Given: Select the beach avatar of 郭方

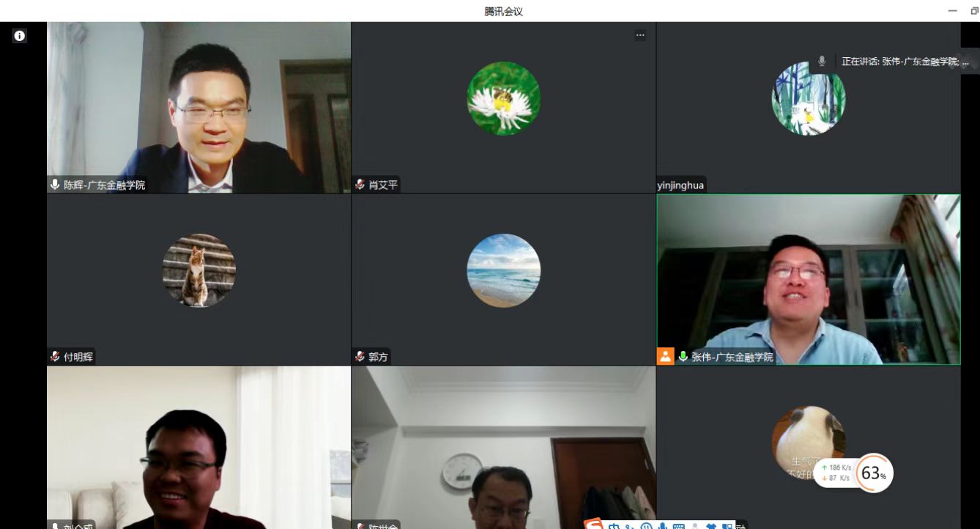Looking at the screenshot, I should pos(503,270).
